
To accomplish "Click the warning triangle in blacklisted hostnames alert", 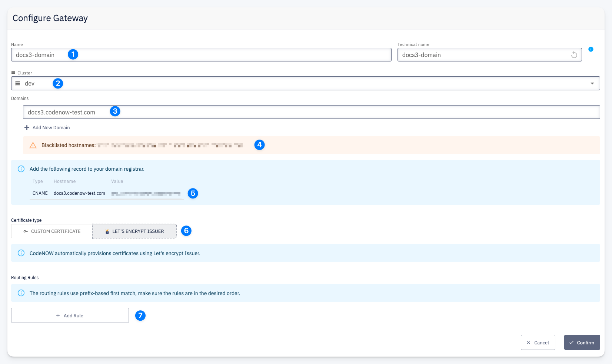I will coord(33,145).
